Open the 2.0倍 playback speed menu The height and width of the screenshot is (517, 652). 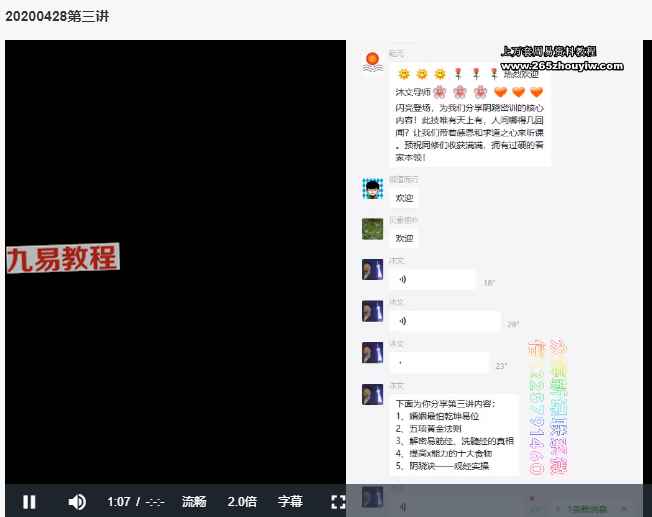pyautogui.click(x=242, y=501)
